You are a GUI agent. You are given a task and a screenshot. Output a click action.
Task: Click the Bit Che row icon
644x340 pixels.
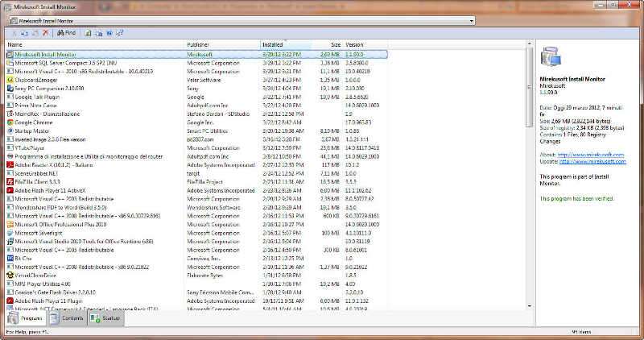[10, 258]
